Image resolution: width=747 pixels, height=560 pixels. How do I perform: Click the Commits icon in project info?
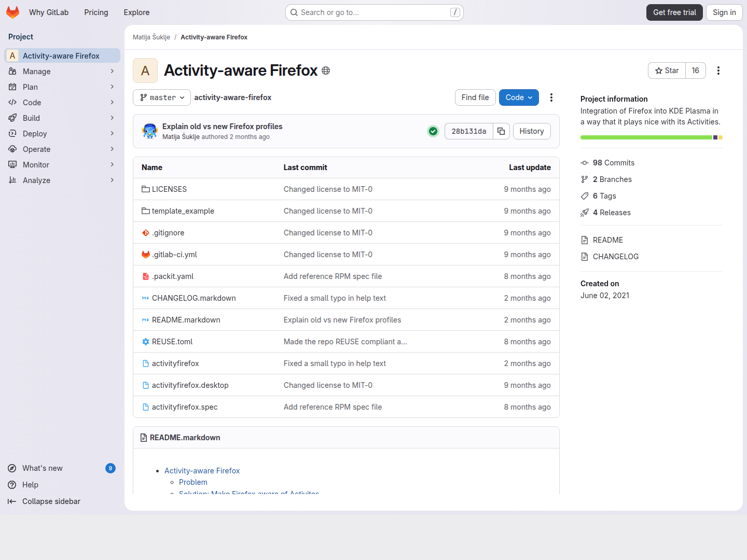[585, 163]
